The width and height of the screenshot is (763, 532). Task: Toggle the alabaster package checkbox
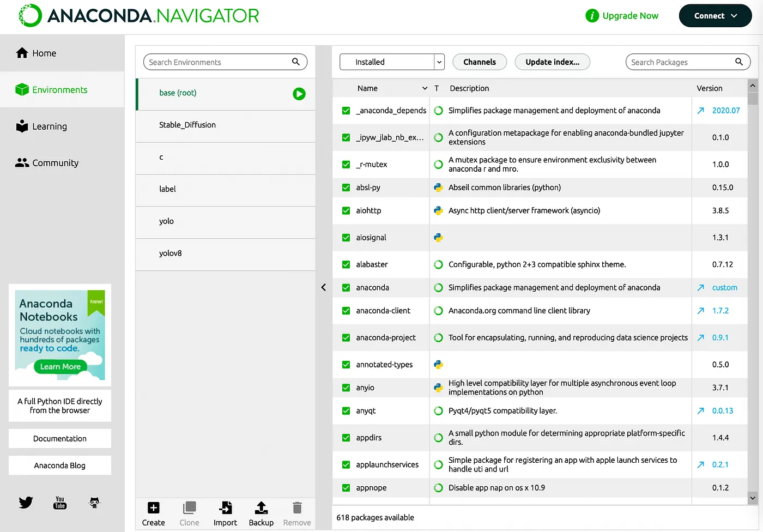[x=346, y=264]
